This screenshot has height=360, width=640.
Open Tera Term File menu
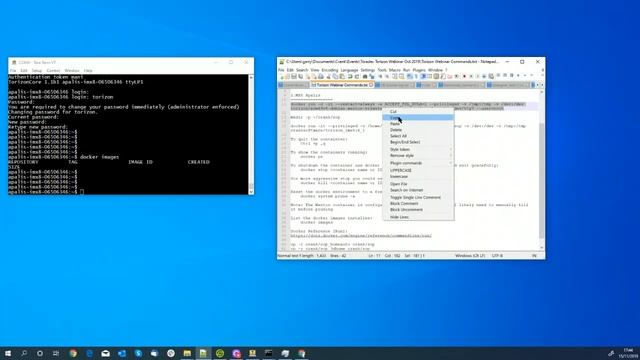13,71
